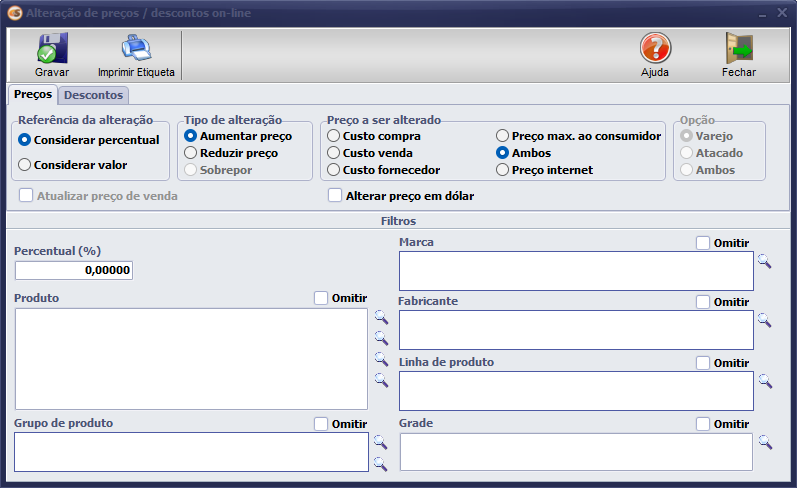This screenshot has height=488, width=797.
Task: Click the Imprimir Etiqueta printer icon
Action: pos(135,48)
